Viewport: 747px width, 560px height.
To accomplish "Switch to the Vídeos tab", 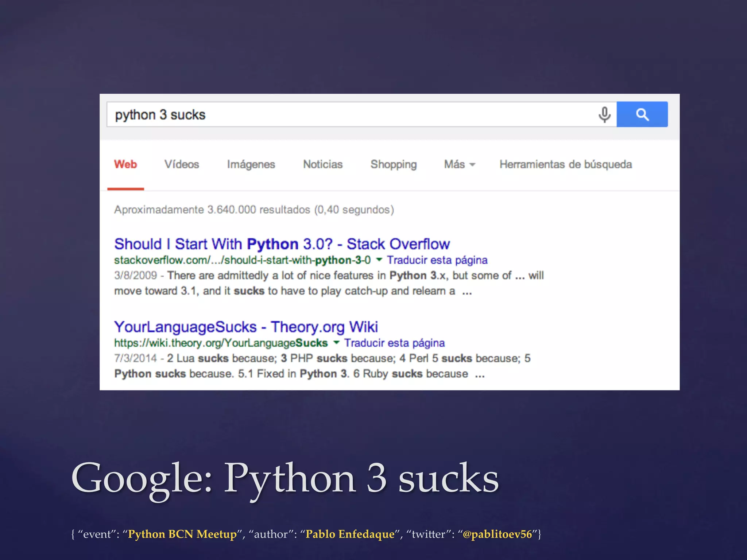I will (182, 164).
